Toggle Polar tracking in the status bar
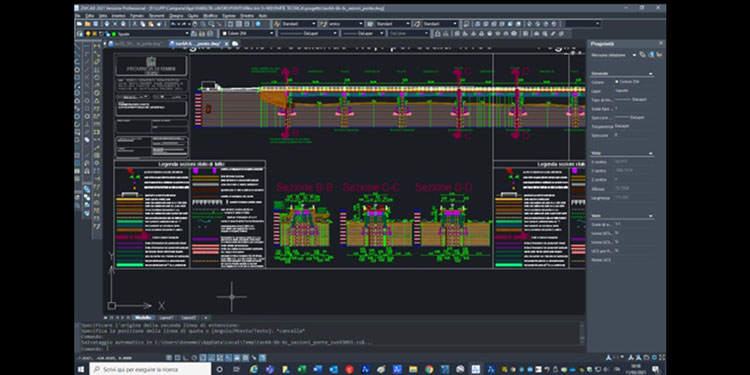This screenshot has width=750, height=375. tap(194, 358)
